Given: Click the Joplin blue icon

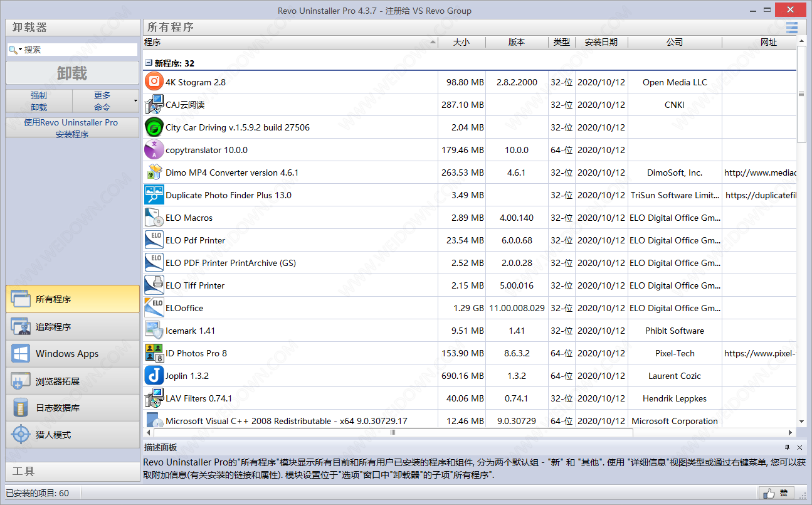Looking at the screenshot, I should (154, 375).
